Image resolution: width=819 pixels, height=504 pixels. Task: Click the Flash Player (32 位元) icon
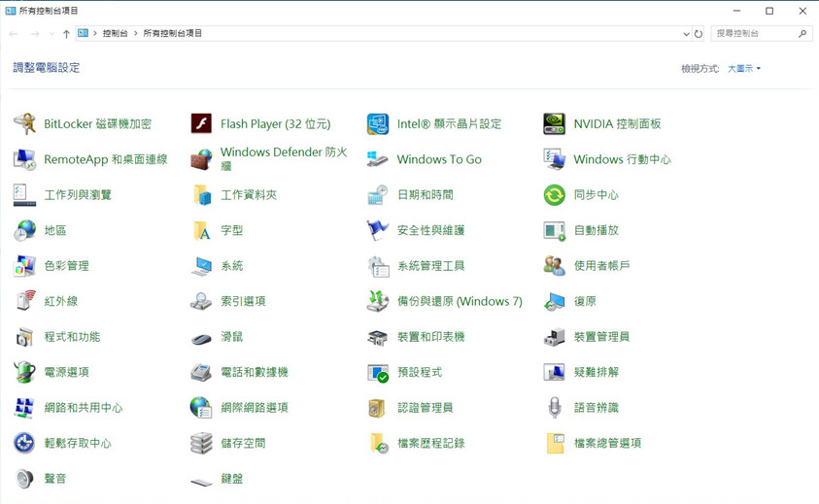201,124
